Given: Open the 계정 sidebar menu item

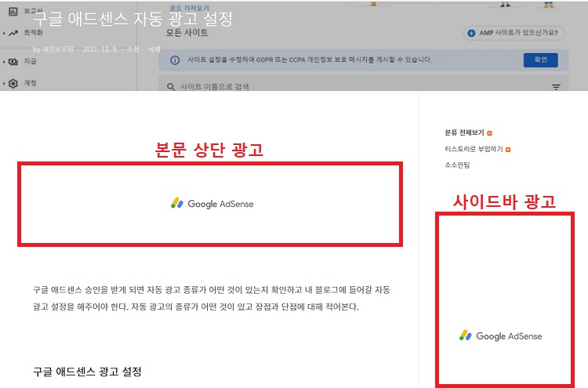Looking at the screenshot, I should pyautogui.click(x=30, y=83).
